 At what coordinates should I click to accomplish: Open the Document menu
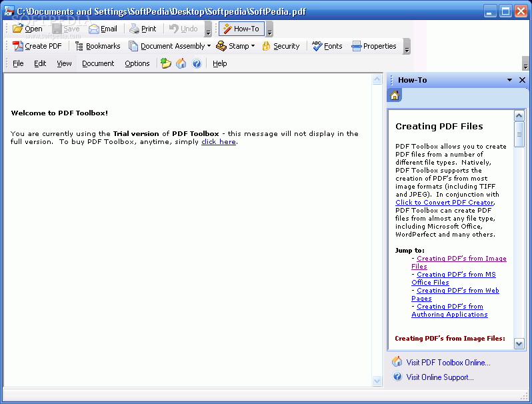pyautogui.click(x=98, y=63)
